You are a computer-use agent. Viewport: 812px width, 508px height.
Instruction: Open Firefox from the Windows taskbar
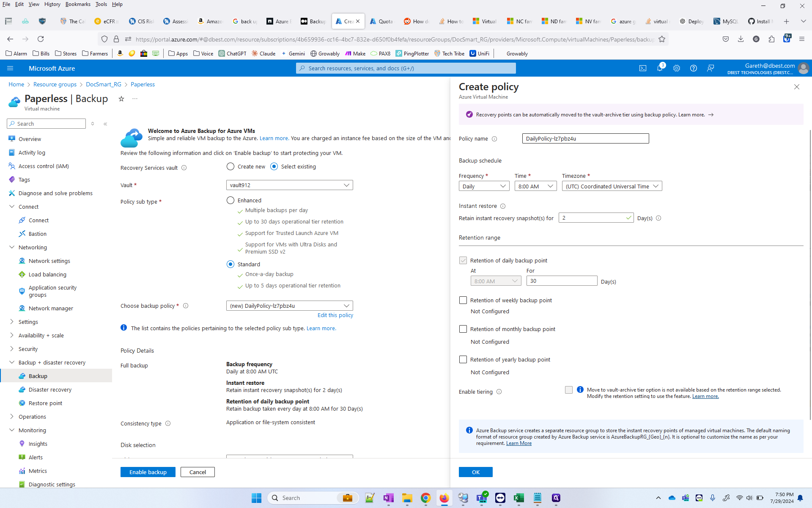point(444,498)
